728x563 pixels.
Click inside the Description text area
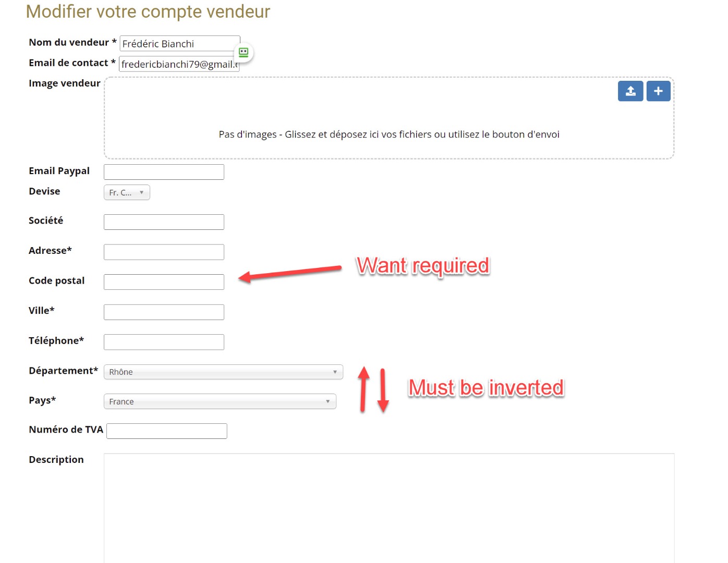tap(389, 506)
